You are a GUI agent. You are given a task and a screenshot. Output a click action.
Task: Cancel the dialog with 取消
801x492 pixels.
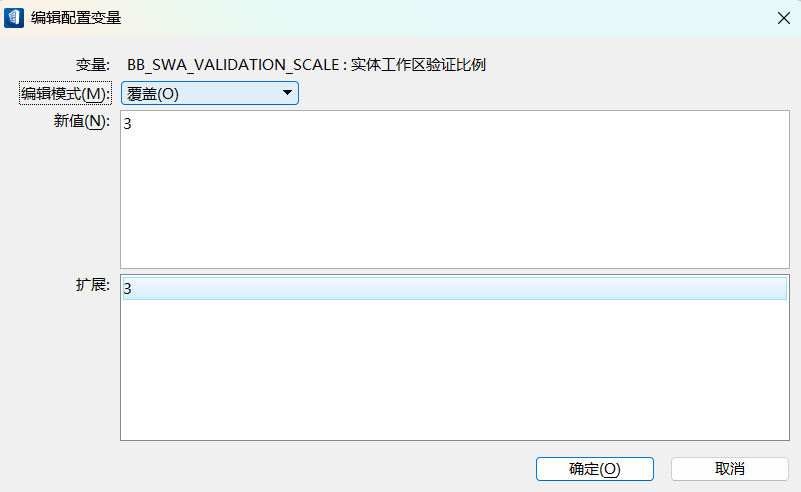coord(729,468)
